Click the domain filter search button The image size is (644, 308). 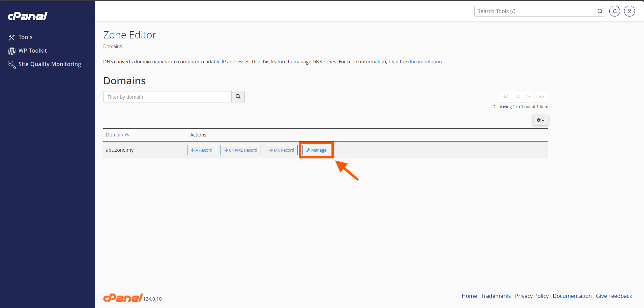click(x=238, y=97)
